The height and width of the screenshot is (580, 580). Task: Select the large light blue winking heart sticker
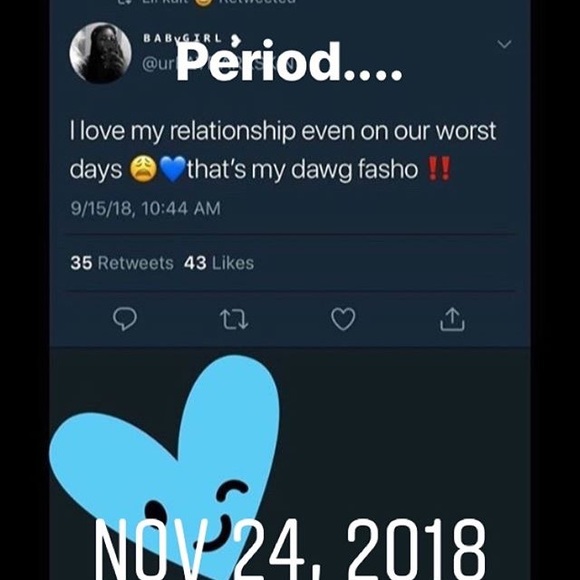click(165, 466)
